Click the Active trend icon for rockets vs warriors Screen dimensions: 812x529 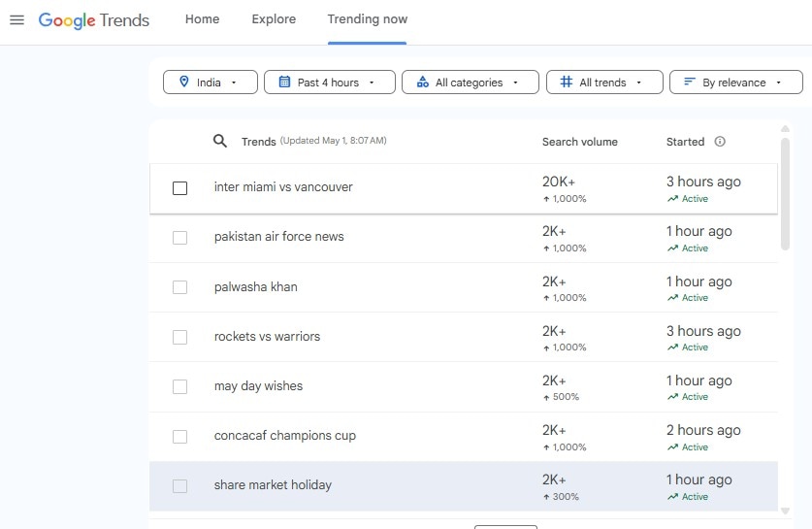pyautogui.click(x=672, y=347)
